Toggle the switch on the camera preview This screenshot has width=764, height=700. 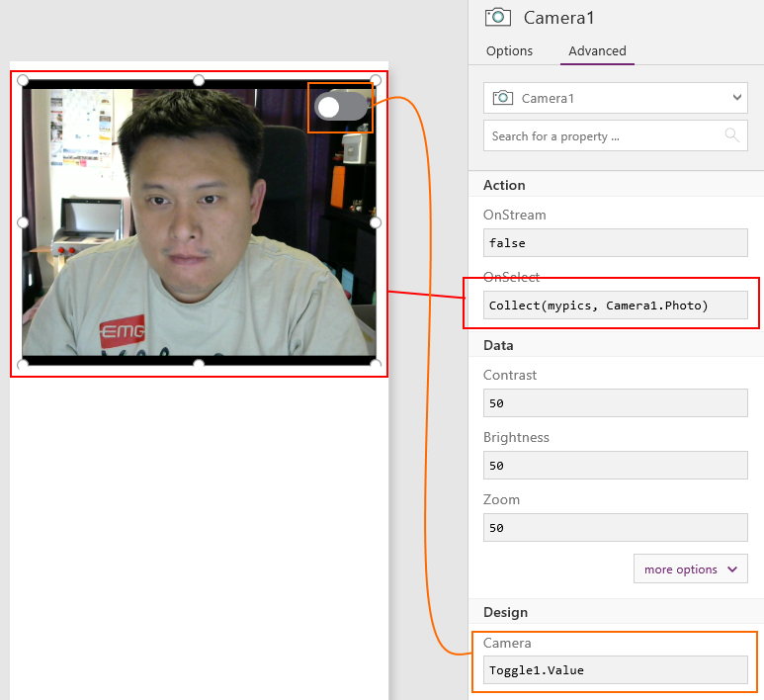click(341, 107)
